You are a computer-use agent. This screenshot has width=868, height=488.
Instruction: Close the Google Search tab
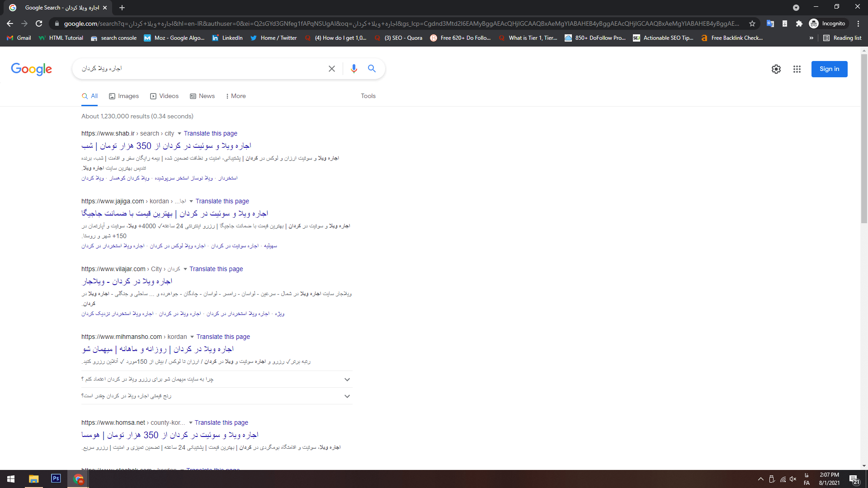105,8
